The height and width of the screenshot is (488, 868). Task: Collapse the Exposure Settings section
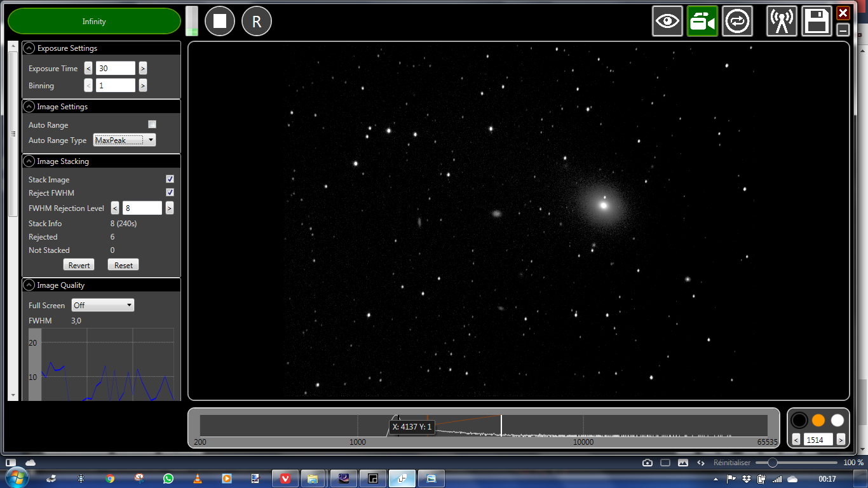click(29, 48)
